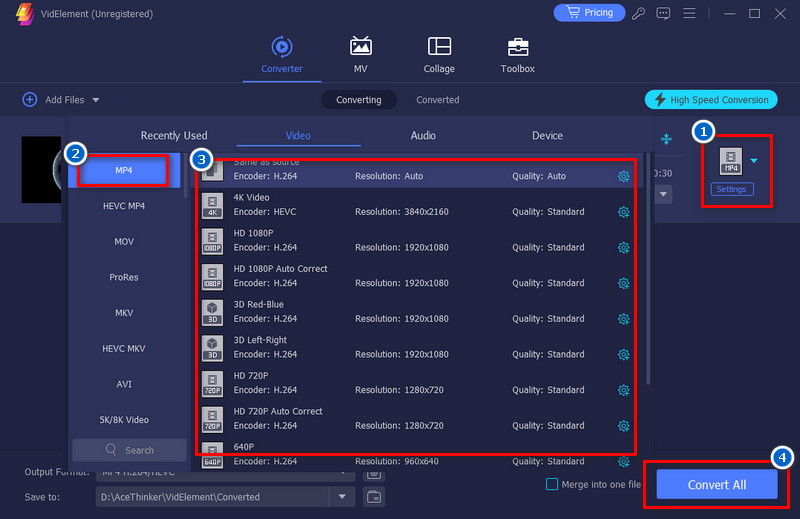Image resolution: width=800 pixels, height=519 pixels.
Task: Open settings gear for 640P preset
Action: point(623,462)
